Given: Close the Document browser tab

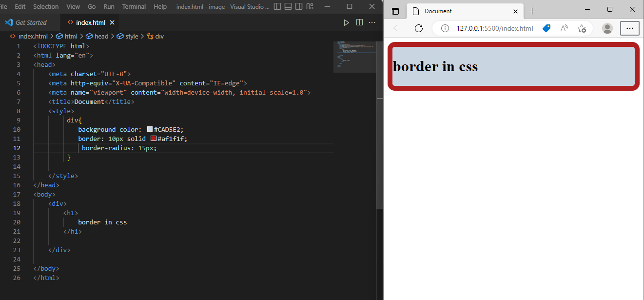Looking at the screenshot, I should (516, 11).
